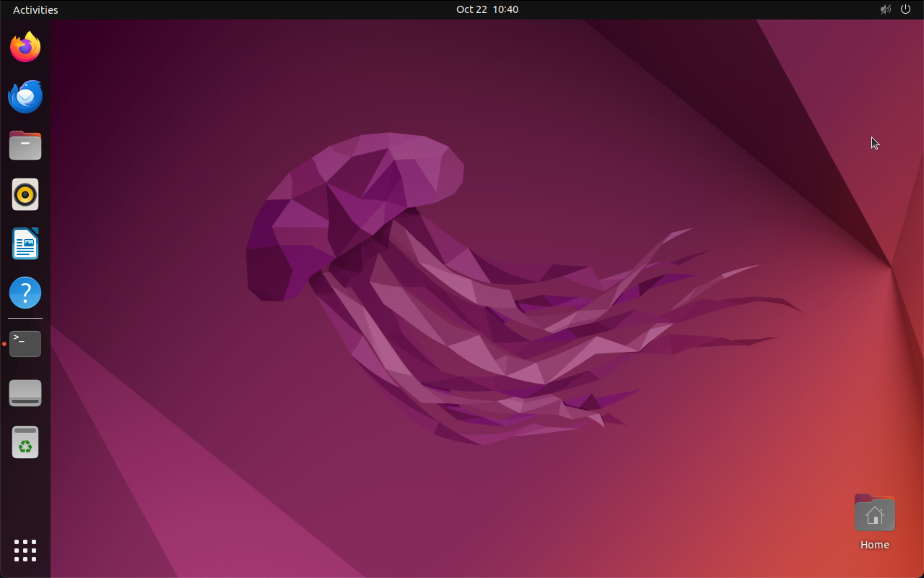
Task: Open the mounted drive from the dock
Action: (x=25, y=392)
